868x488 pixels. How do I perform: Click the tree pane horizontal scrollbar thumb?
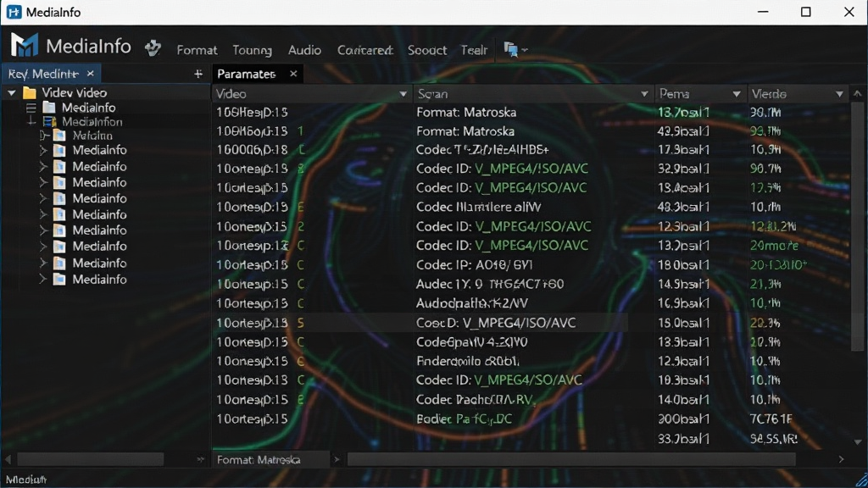(x=90, y=459)
